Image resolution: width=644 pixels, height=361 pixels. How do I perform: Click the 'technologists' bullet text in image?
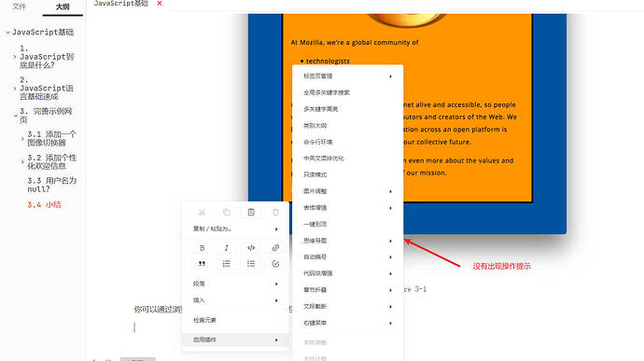coord(328,61)
